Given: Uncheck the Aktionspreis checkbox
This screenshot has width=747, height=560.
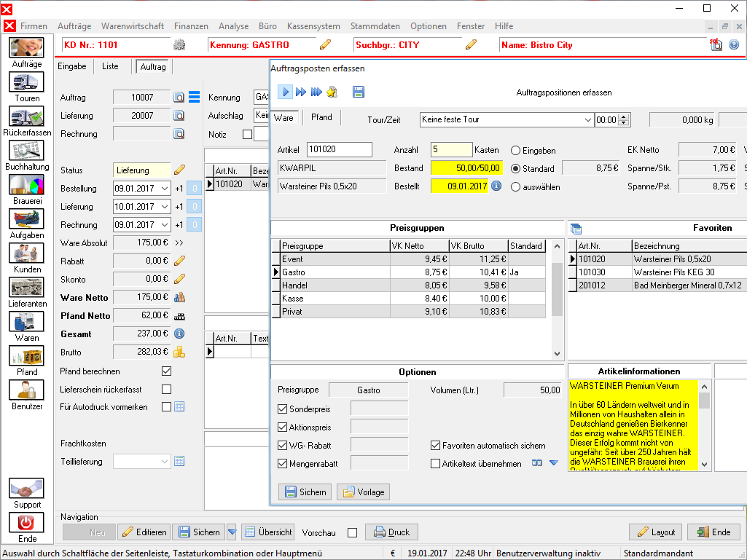Looking at the screenshot, I should [x=282, y=427].
